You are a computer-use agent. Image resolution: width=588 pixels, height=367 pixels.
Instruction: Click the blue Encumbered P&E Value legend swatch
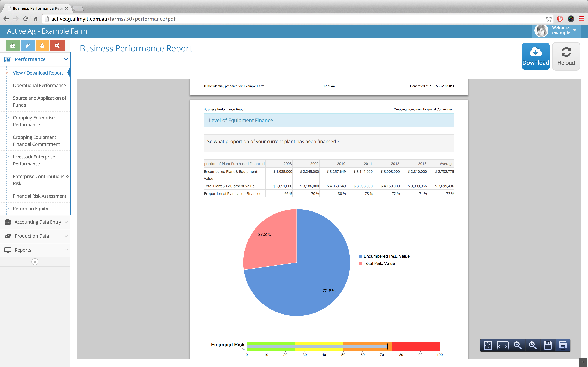tap(360, 256)
